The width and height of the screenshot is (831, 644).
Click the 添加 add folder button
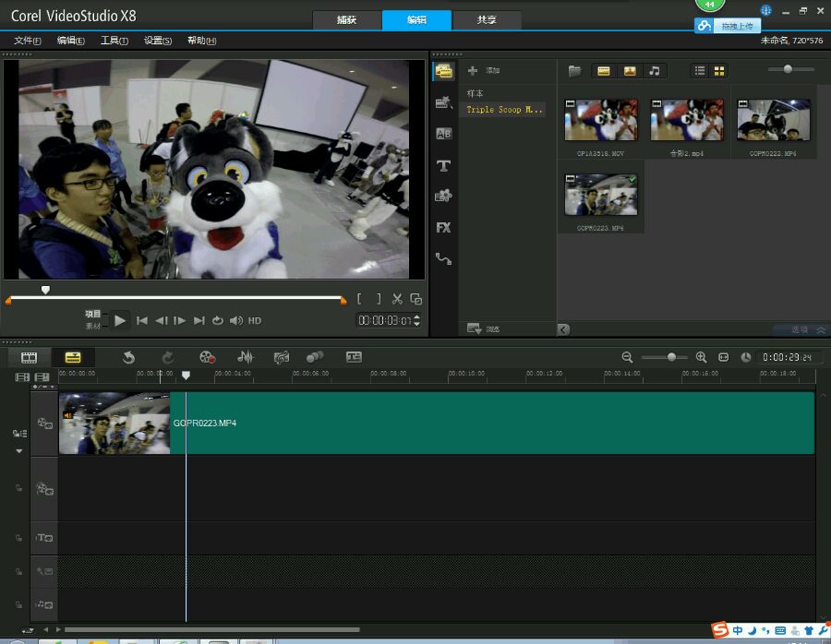coord(485,71)
